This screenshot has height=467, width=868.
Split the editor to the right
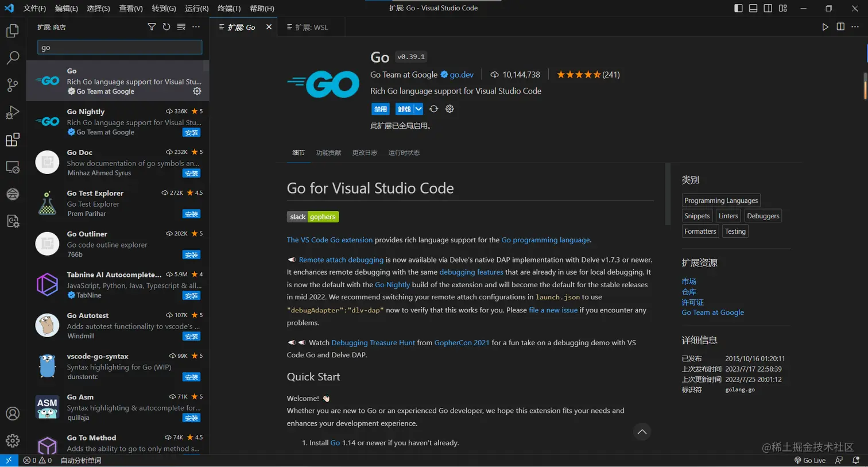coord(840,27)
